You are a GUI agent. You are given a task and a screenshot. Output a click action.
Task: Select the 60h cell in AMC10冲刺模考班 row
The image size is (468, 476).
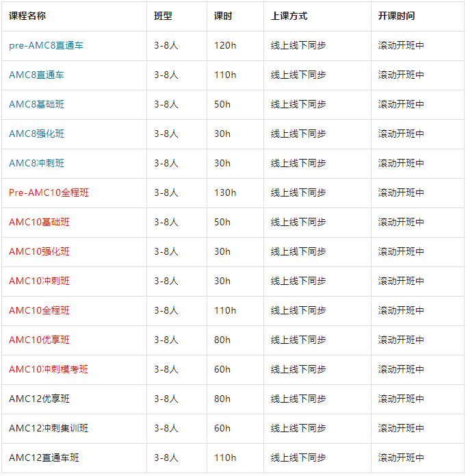[x=235, y=369]
